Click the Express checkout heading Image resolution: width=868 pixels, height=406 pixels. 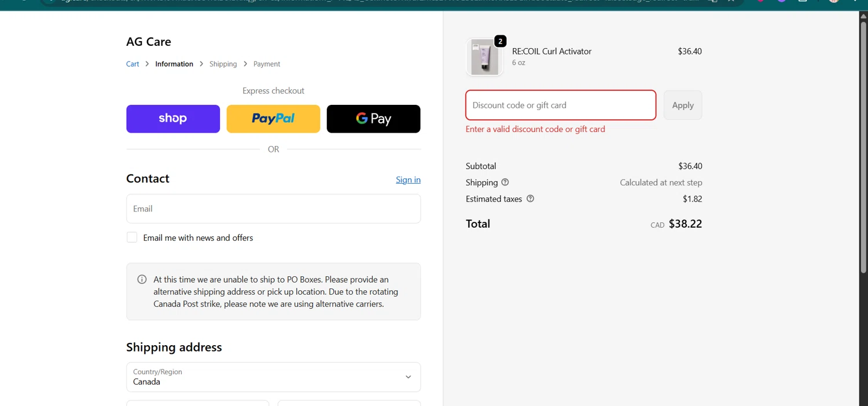click(x=273, y=90)
